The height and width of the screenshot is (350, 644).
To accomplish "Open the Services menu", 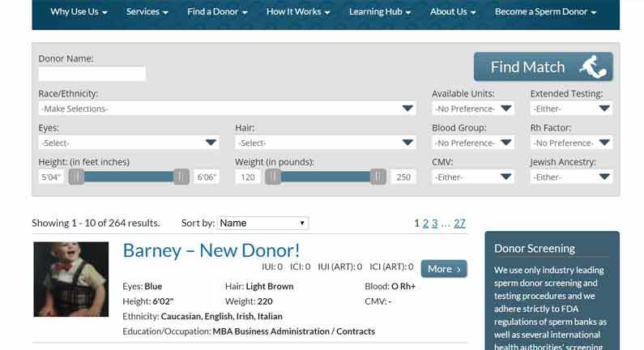I will [147, 12].
